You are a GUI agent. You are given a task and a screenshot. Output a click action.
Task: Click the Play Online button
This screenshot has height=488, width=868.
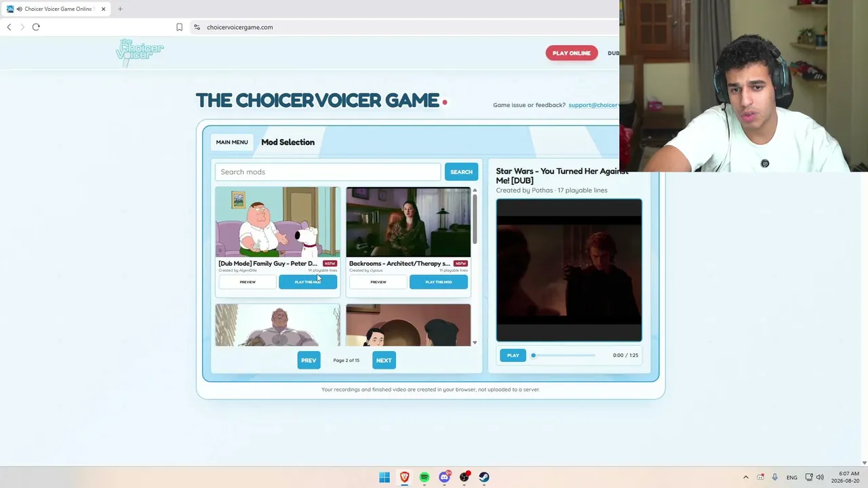[x=572, y=53]
